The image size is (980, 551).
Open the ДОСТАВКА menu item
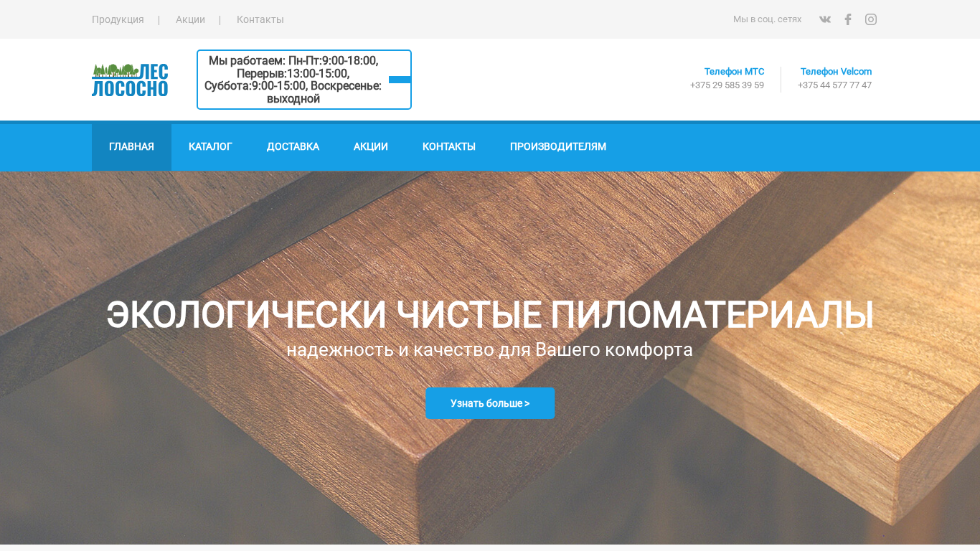tap(293, 147)
